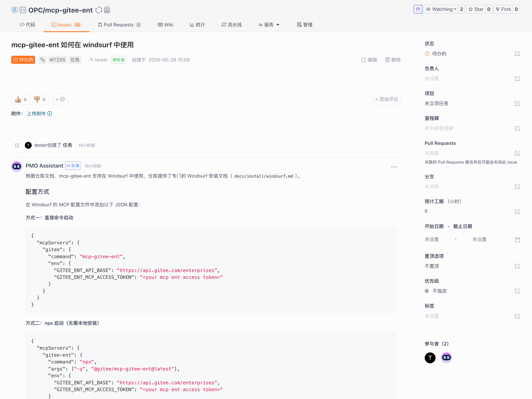Open PMO Assistant comment more options
This screenshot has width=532, height=399.
(394, 167)
